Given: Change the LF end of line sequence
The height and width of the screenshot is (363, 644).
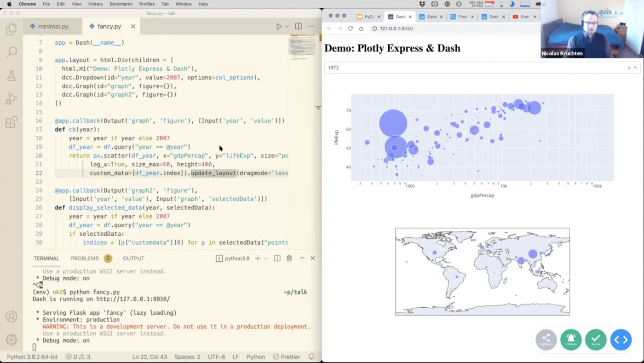Looking at the screenshot, I should [x=236, y=357].
